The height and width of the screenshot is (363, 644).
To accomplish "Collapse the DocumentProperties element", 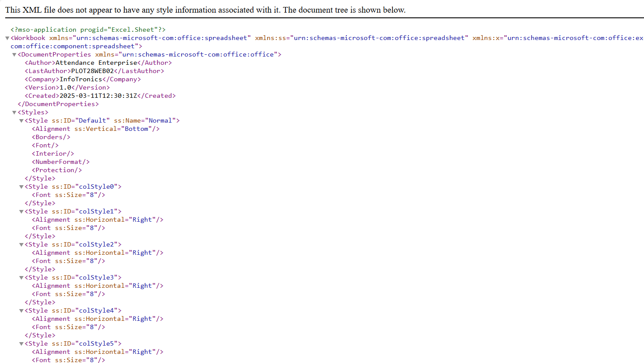I will [14, 54].
